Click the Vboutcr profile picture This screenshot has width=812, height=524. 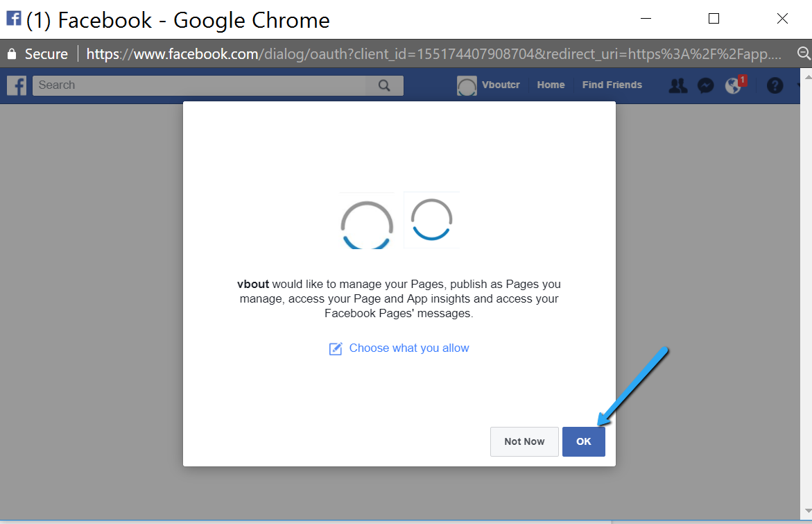point(467,85)
